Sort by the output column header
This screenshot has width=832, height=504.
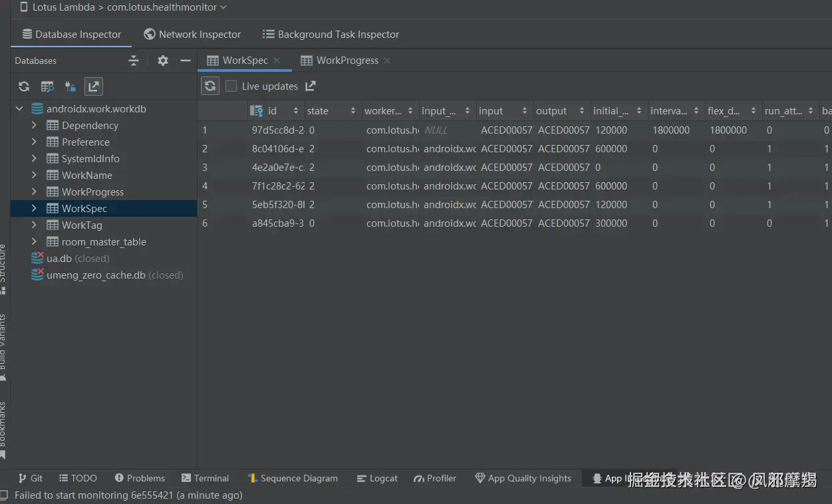562,111
